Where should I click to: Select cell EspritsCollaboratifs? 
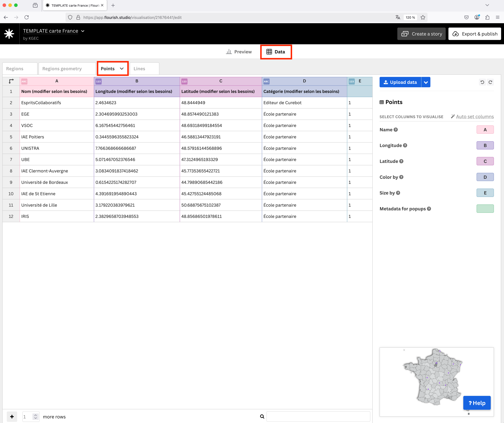click(57, 103)
